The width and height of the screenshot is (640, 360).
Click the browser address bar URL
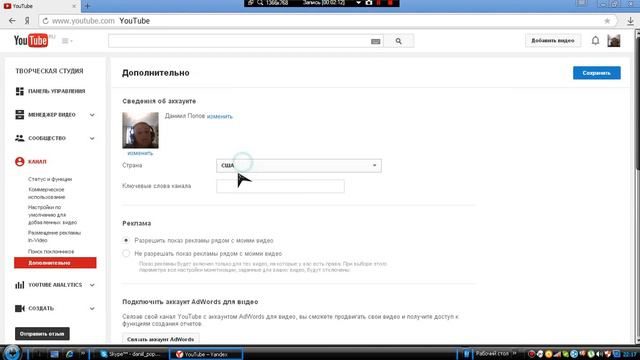83,21
